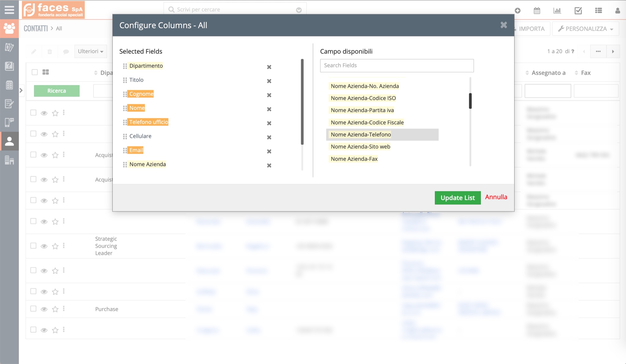626x364 pixels.
Task: Add Nome Azienda-Partita iva field
Action: click(362, 110)
